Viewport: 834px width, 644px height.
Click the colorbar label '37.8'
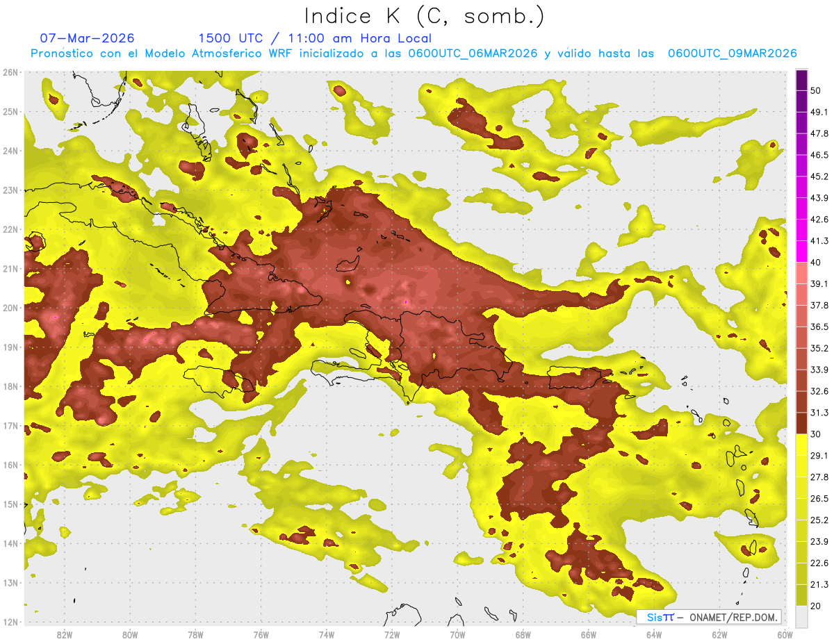(x=819, y=305)
